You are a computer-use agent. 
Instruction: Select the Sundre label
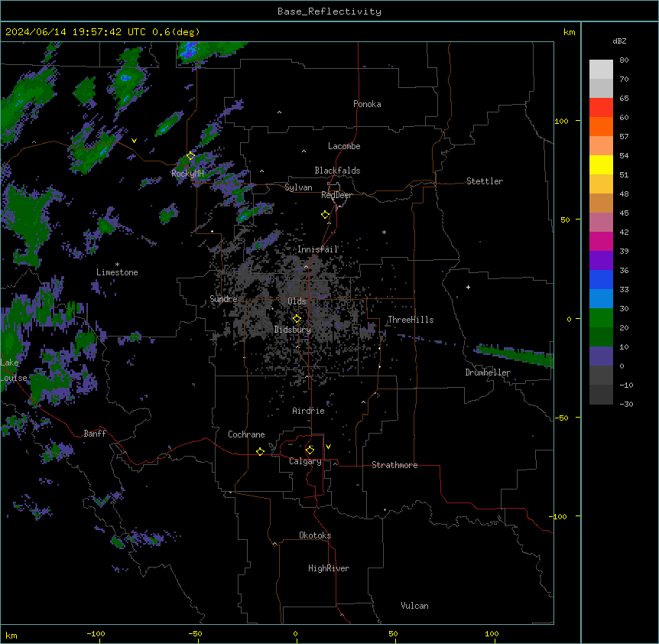[x=223, y=299]
